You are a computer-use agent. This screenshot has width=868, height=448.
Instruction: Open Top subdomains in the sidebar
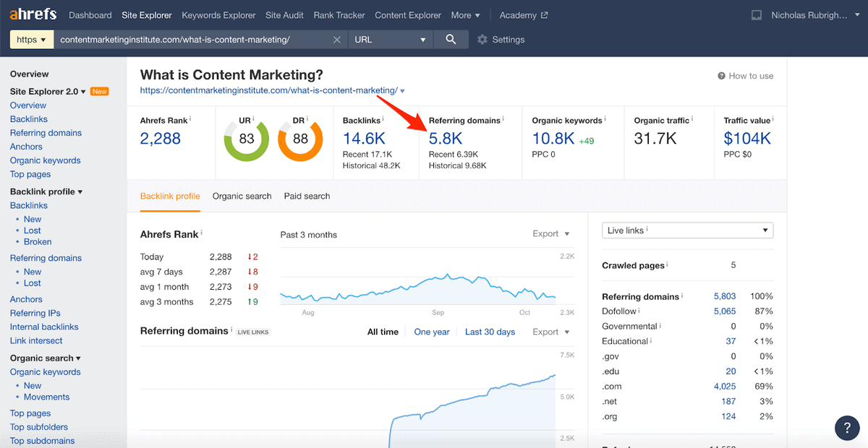coord(42,441)
